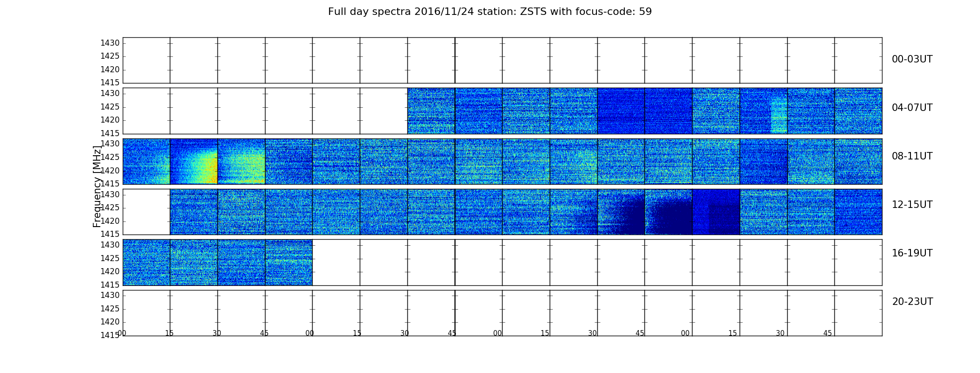Image resolution: width=980 pixels, height=373 pixels.
Task: Click the light green vertical stripe in 04-07UT spectrogram
Action: (x=778, y=114)
